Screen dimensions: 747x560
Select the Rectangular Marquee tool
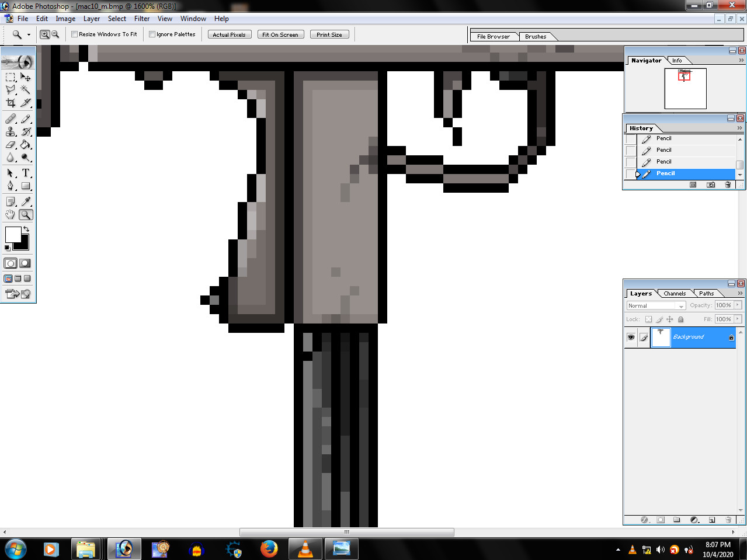(x=11, y=76)
